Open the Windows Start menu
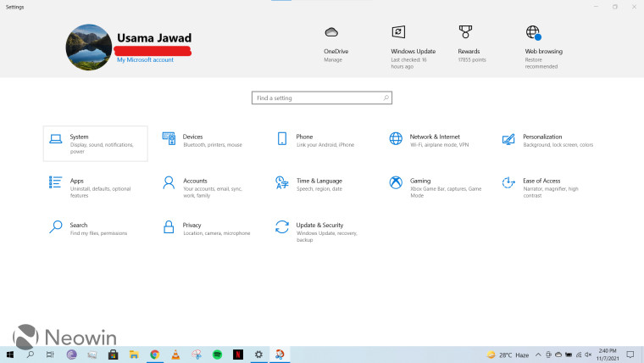The image size is (644, 363). click(10, 355)
